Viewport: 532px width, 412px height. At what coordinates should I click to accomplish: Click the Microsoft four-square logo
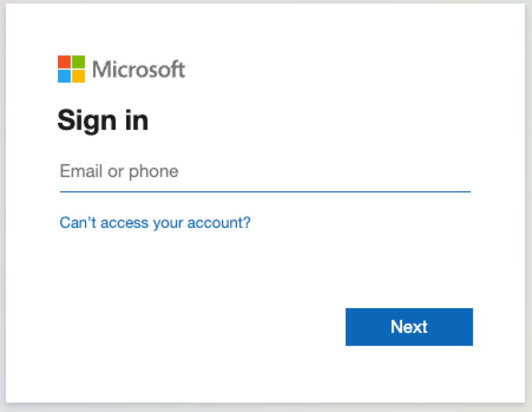coord(71,69)
